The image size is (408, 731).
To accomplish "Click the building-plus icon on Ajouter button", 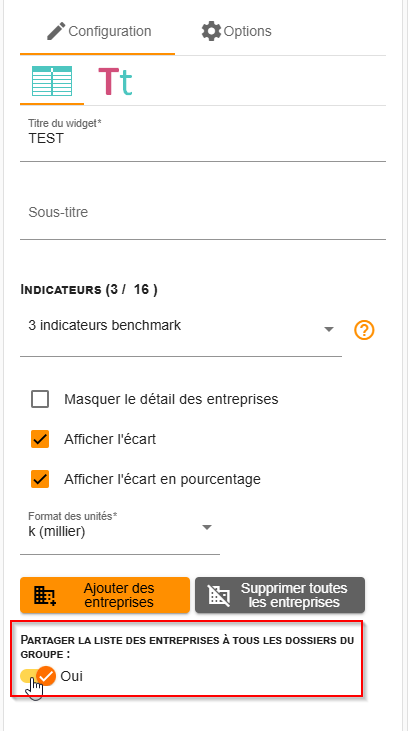I will (45, 595).
